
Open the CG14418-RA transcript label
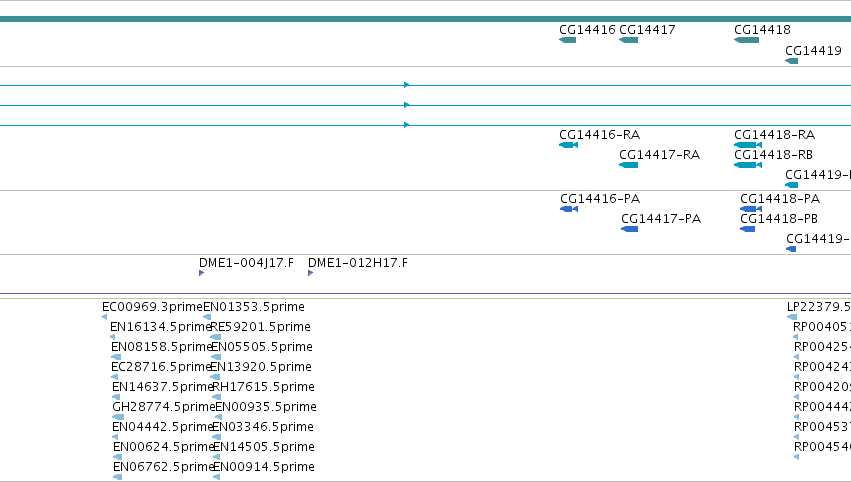(x=774, y=135)
